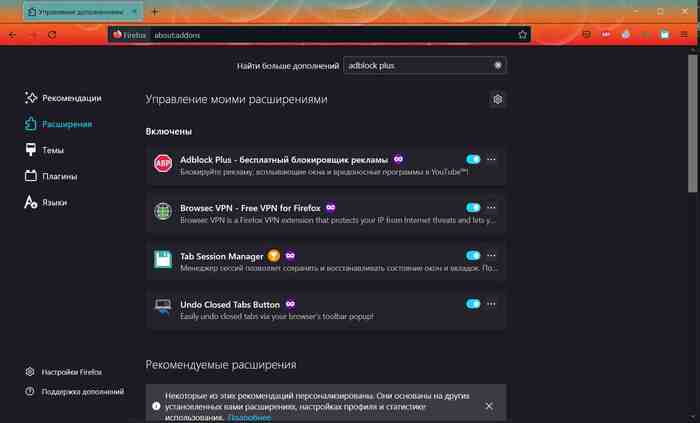Screen dimensions: 700x423
Task: Click the vertical page scrollbar
Action: click(x=692, y=124)
